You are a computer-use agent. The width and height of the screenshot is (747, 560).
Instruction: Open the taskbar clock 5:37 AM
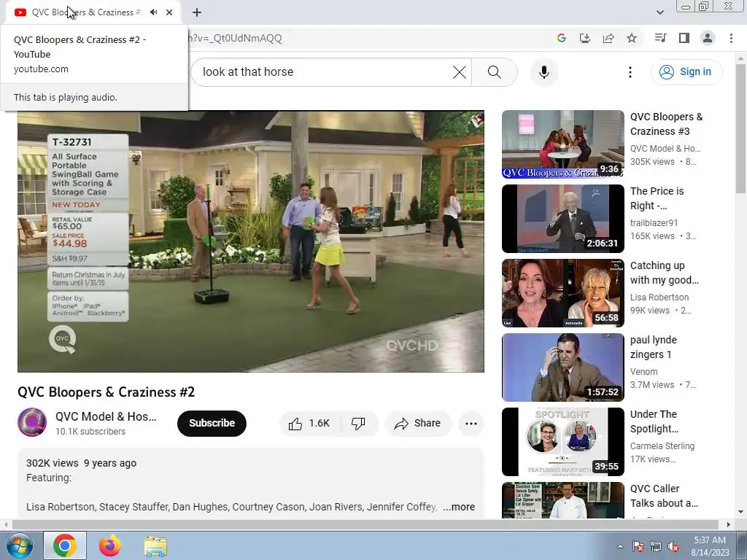pos(710,546)
